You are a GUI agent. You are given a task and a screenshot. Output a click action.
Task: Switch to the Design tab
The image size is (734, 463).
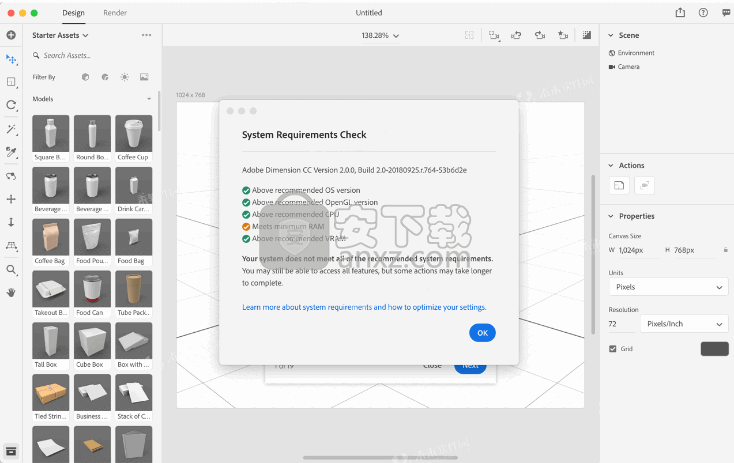pyautogui.click(x=73, y=13)
